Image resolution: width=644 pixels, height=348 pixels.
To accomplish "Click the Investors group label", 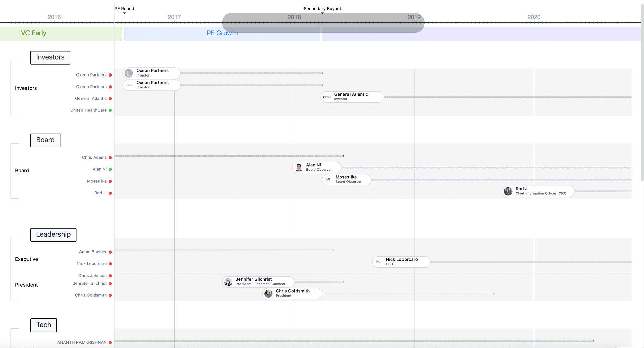I will [26, 88].
